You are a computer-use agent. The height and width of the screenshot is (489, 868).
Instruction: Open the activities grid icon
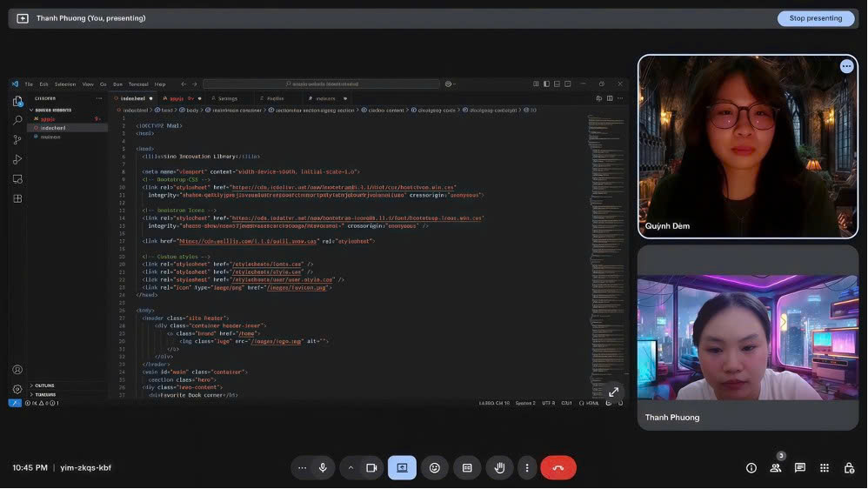825,468
